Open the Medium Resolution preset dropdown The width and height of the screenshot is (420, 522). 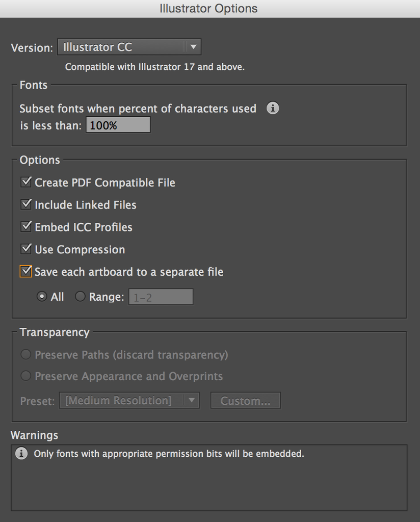129,401
